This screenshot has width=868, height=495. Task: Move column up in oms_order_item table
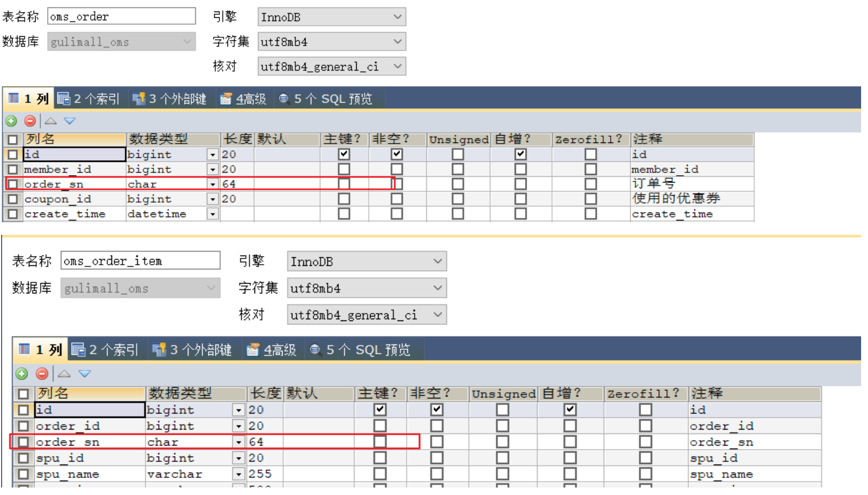click(64, 374)
